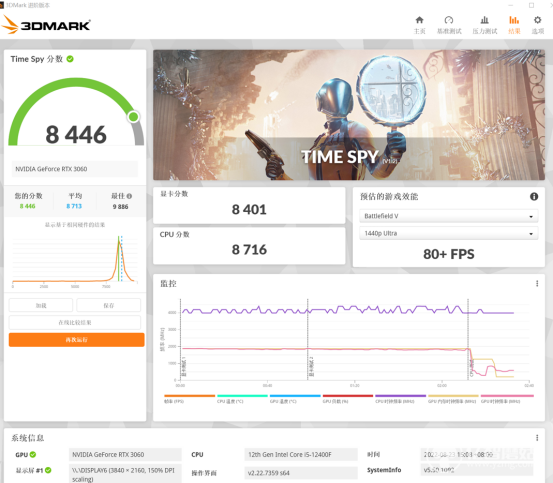Click the info icon beside best score
Screen dimensions: 553x483
point(129,196)
